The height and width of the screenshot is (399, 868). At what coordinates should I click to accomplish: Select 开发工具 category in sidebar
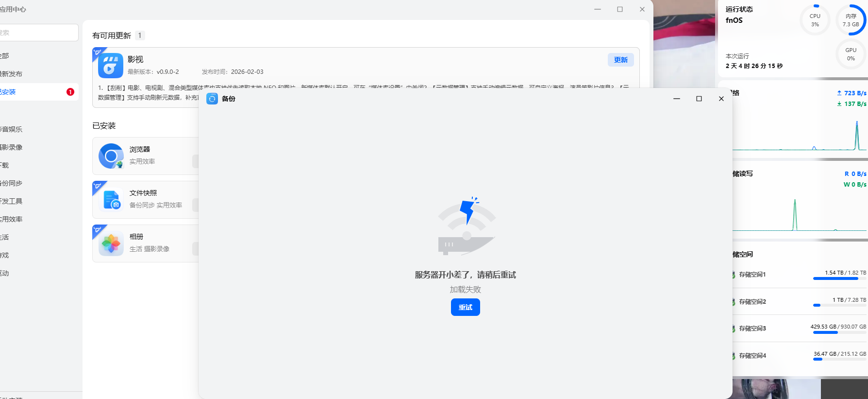tap(11, 201)
